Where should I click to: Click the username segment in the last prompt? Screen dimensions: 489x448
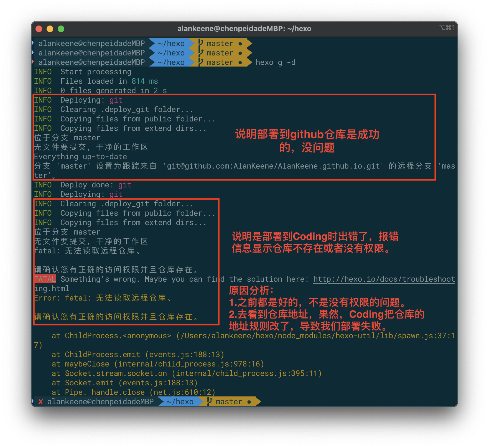point(100,401)
